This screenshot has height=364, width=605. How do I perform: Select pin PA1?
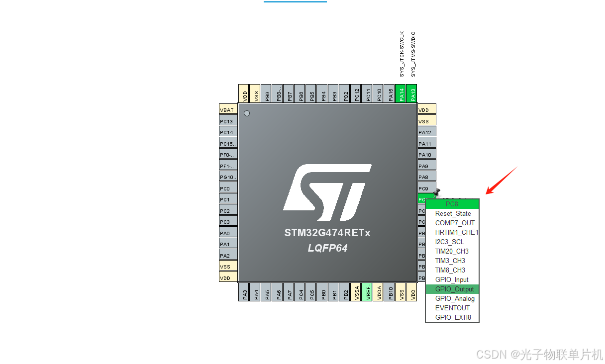pyautogui.click(x=228, y=244)
